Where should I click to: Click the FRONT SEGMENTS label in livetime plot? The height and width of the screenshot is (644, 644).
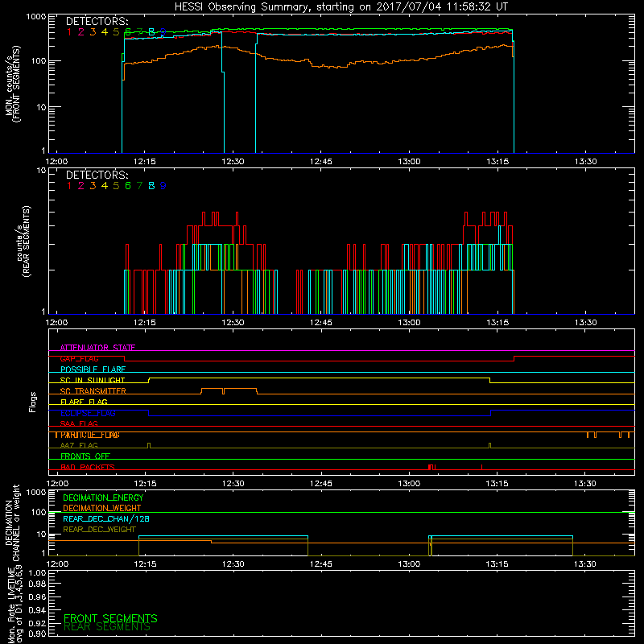coord(110,618)
